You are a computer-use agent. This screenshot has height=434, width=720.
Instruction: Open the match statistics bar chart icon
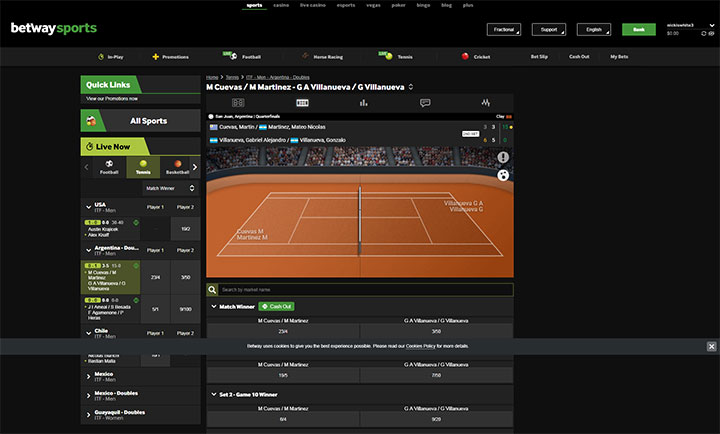point(364,103)
